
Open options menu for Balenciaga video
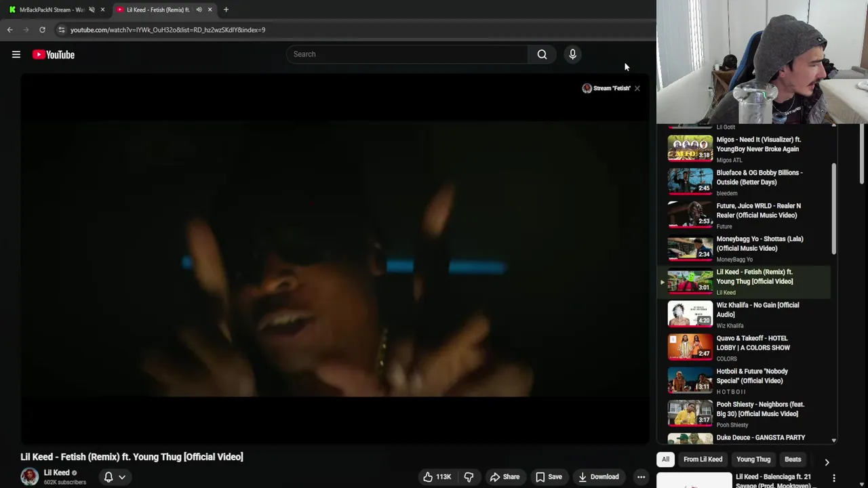[x=834, y=479]
